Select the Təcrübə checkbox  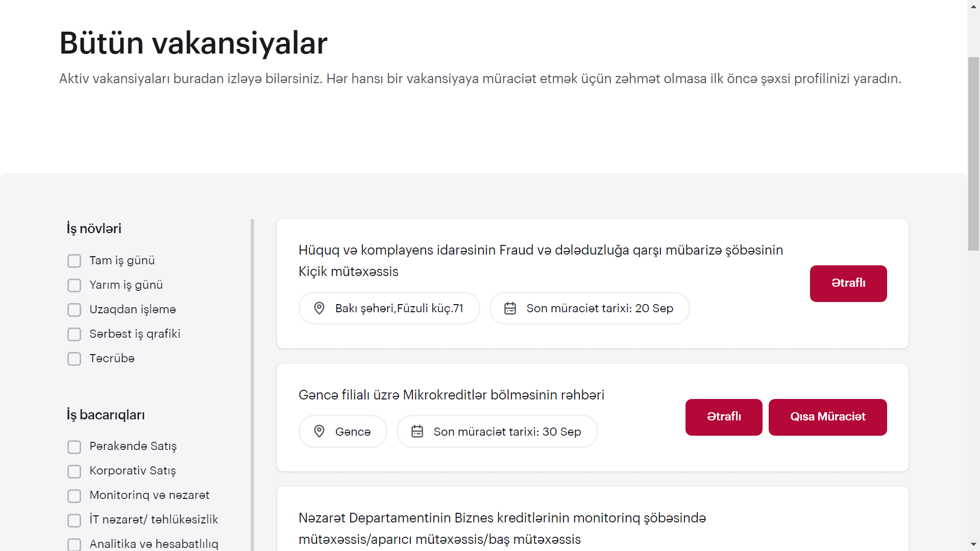75,359
